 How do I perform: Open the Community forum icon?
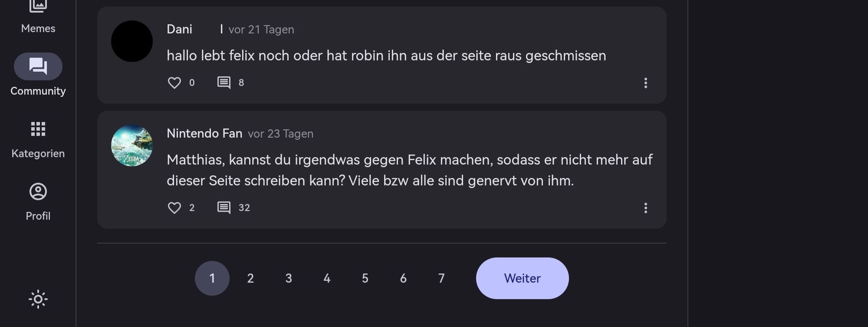click(38, 66)
